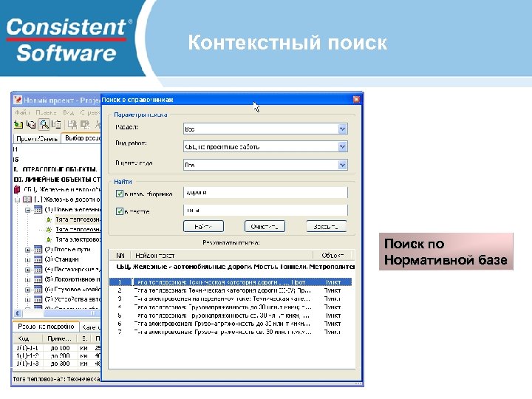Click the 'до 200' table cell

[60, 356]
